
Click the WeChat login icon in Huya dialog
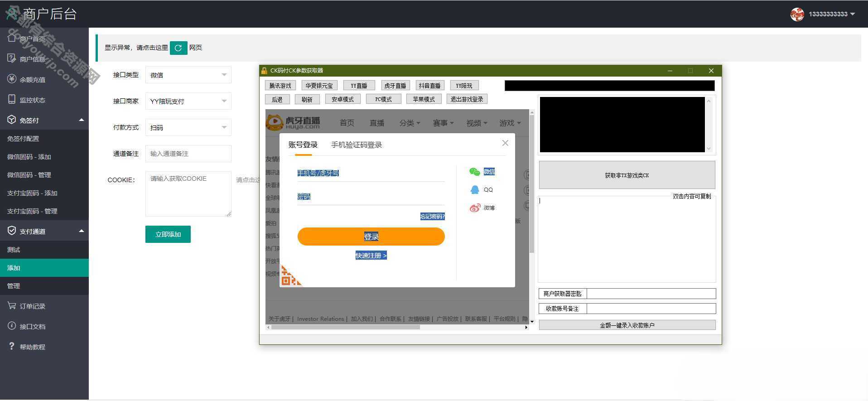coord(474,172)
